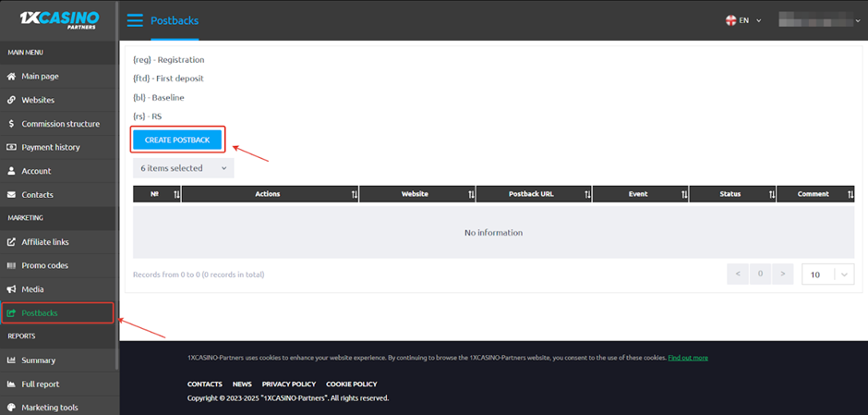Viewport: 868px width, 415px height.
Task: Click the Media megaphone icon
Action: tap(12, 289)
